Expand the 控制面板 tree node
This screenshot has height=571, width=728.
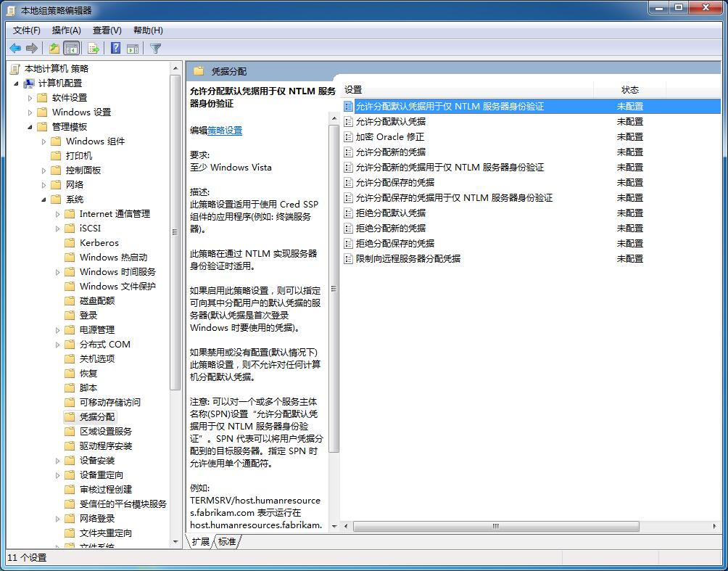click(44, 171)
